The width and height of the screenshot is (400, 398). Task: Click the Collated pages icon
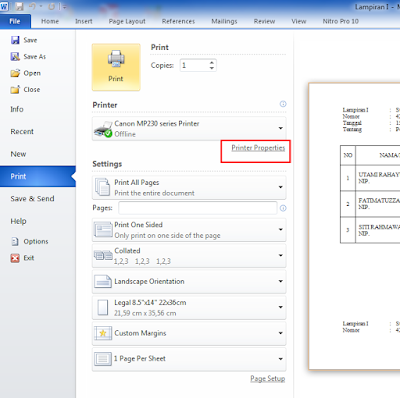pos(103,256)
